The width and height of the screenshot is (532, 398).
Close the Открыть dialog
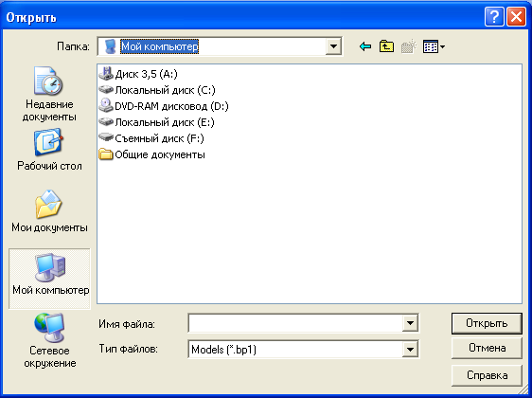point(516,17)
